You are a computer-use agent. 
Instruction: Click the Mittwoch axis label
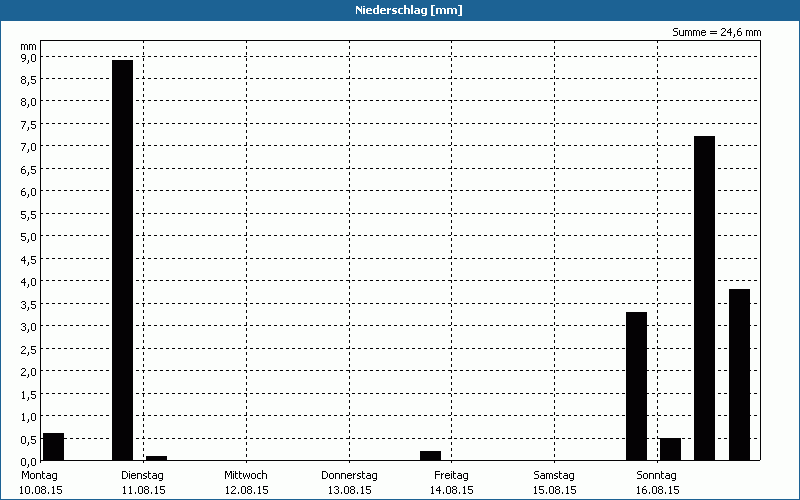point(246,475)
